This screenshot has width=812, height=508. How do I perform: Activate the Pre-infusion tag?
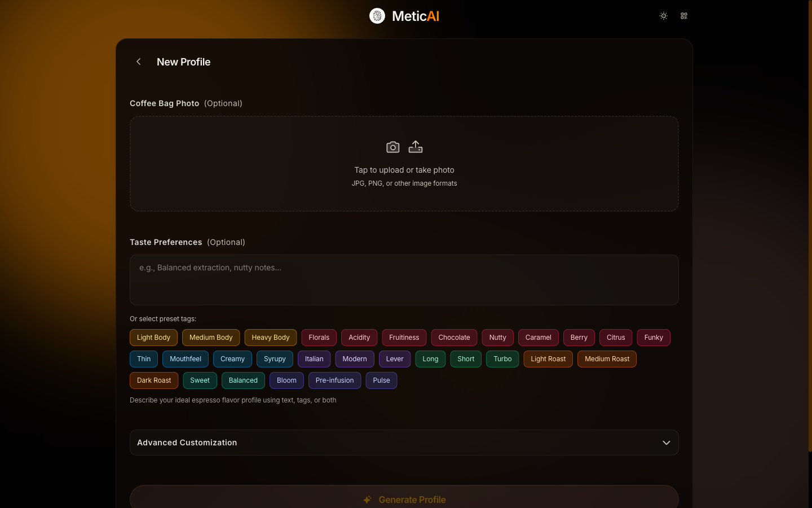(x=335, y=380)
